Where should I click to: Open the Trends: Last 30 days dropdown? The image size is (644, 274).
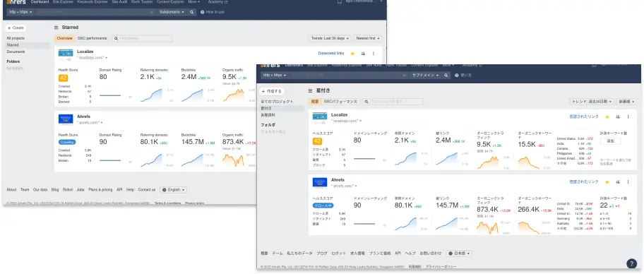330,38
